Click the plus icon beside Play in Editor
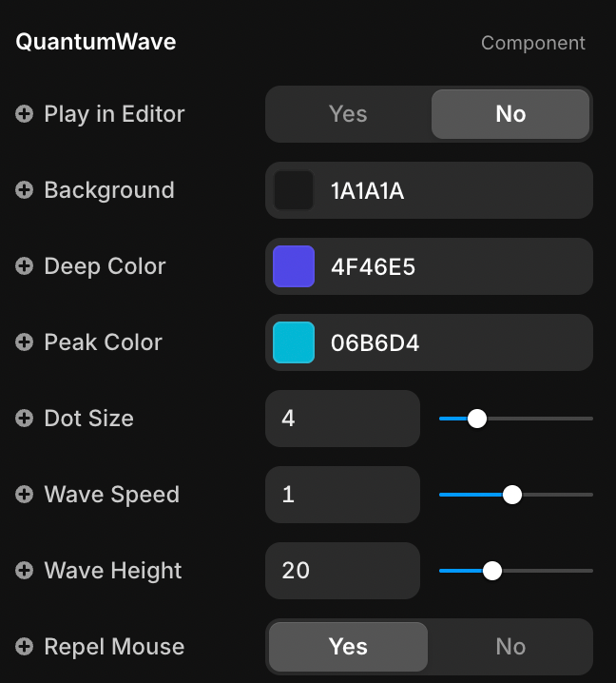 (25, 114)
